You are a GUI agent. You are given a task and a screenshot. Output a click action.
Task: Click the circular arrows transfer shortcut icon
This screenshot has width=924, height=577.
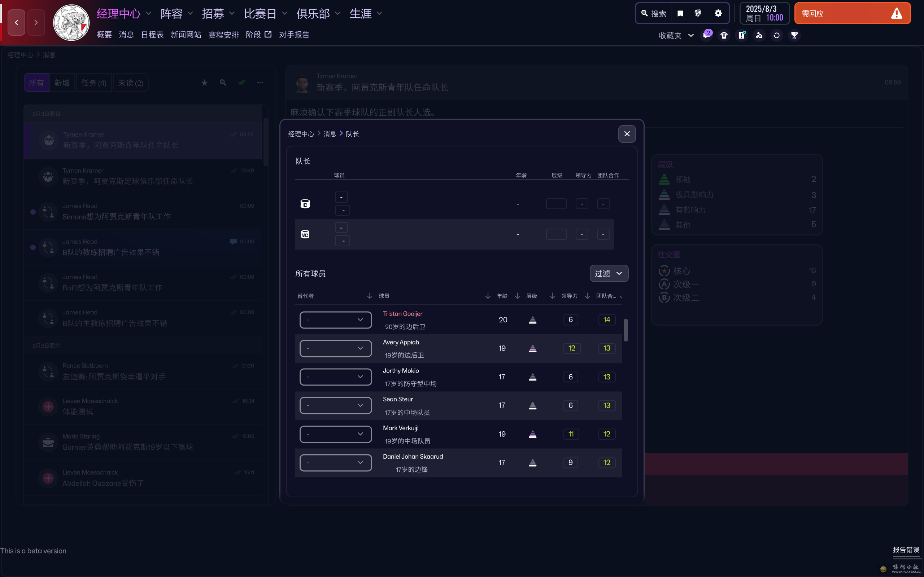pos(777,35)
